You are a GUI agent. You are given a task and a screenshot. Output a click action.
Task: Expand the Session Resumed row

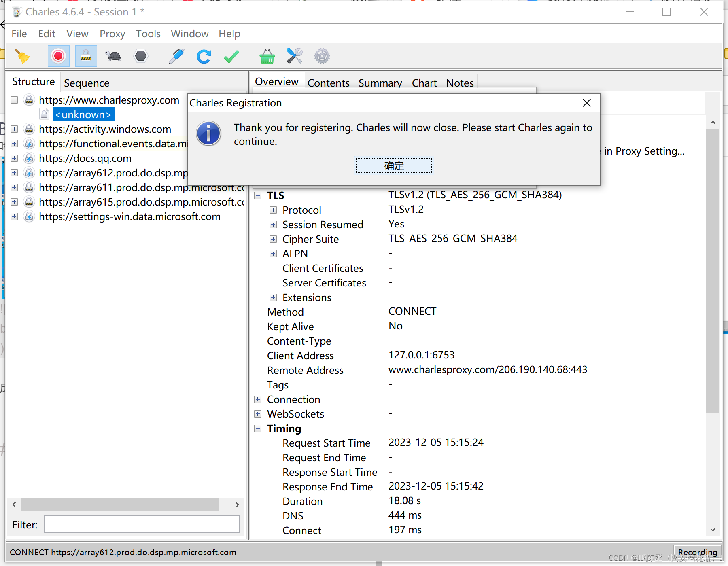click(273, 225)
